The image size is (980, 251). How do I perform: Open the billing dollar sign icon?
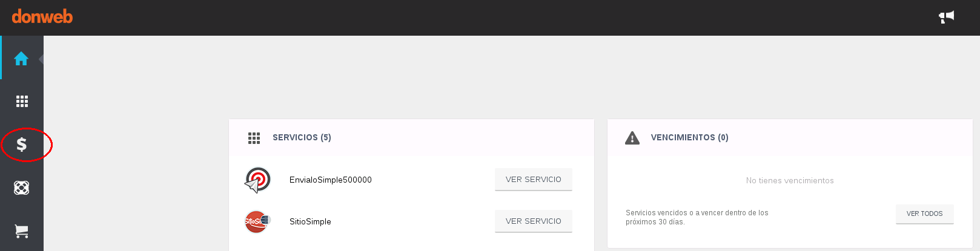point(22,145)
